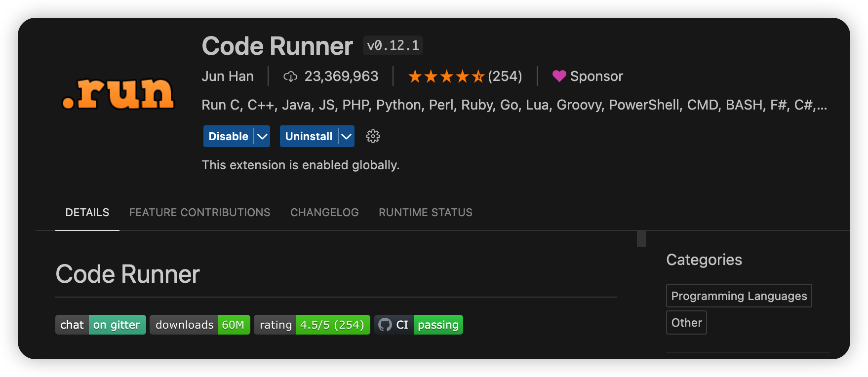The width and height of the screenshot is (868, 377).
Task: Open publisher Jun Han's page
Action: pyautogui.click(x=228, y=76)
